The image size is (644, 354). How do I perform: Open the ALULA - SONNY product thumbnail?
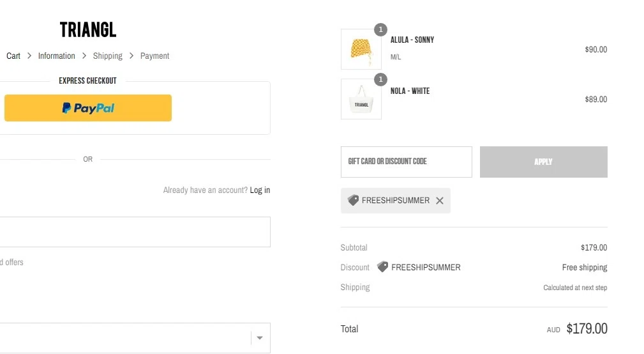(x=361, y=49)
